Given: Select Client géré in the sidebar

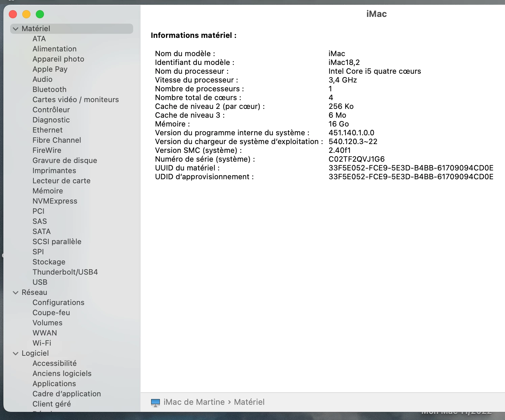Looking at the screenshot, I should (52, 404).
